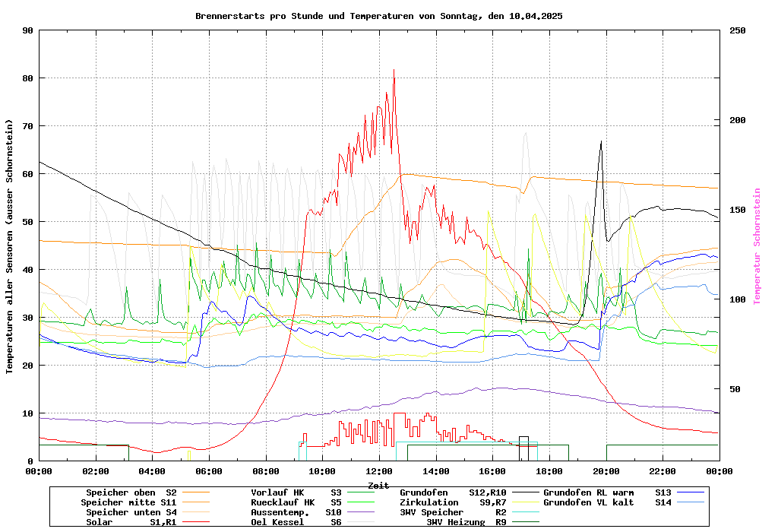778x532 pixels.
Task: Select the 'Oel Kessel S6' legend entry
Action: (296, 522)
